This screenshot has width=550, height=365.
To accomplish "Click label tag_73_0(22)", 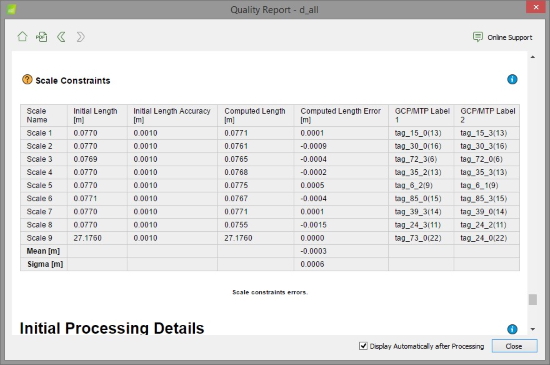I will pyautogui.click(x=418, y=238).
